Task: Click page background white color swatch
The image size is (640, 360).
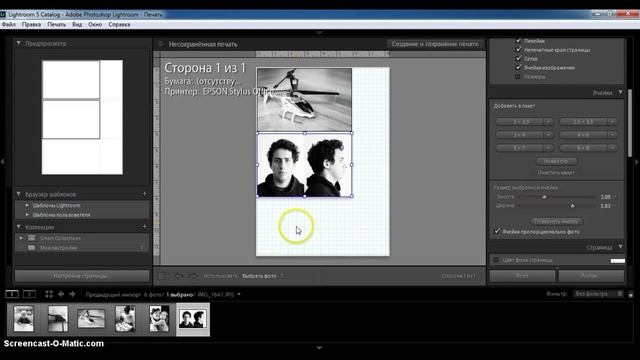Action: click(x=618, y=260)
